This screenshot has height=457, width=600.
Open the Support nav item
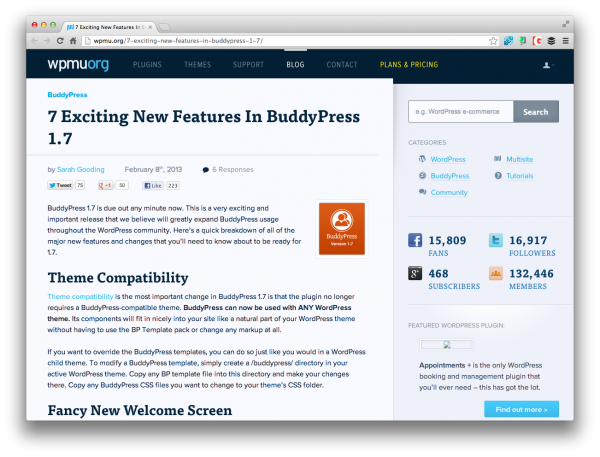[x=248, y=65]
